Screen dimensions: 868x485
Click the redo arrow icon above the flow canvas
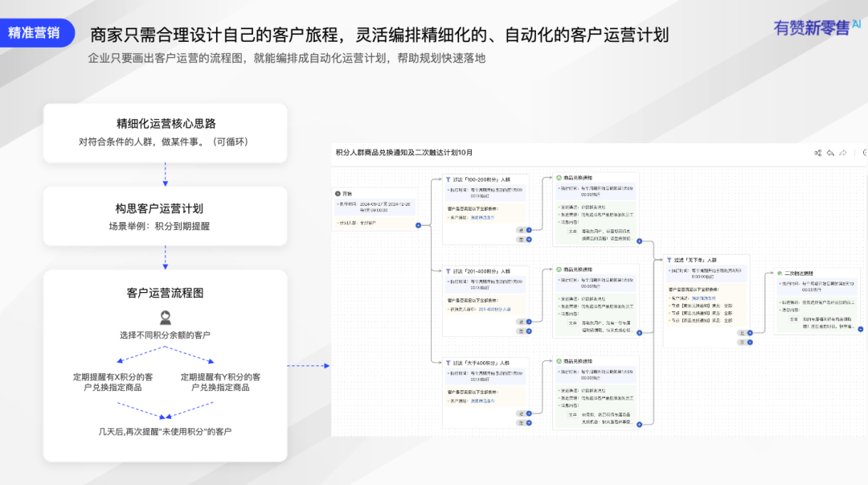(x=841, y=151)
